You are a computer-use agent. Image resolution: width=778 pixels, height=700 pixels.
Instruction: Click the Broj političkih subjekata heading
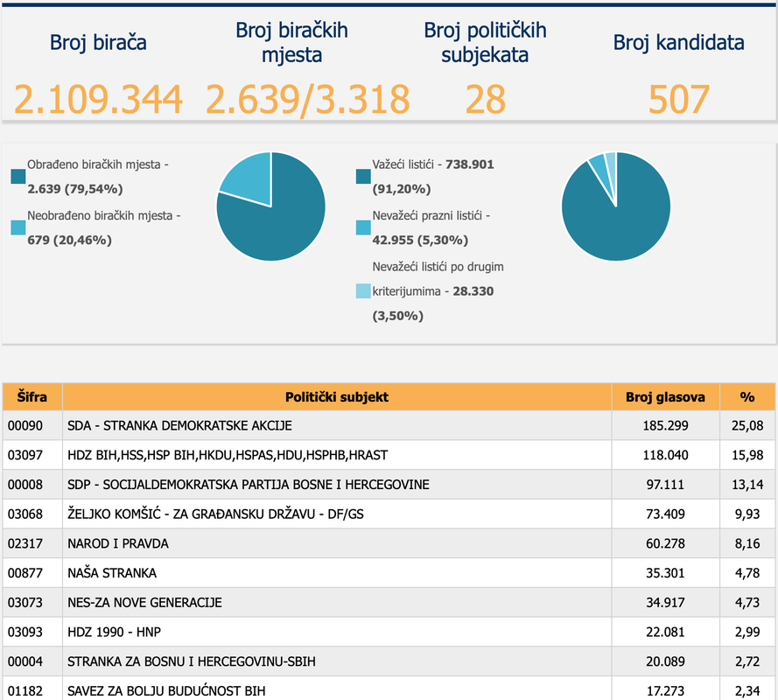[485, 43]
